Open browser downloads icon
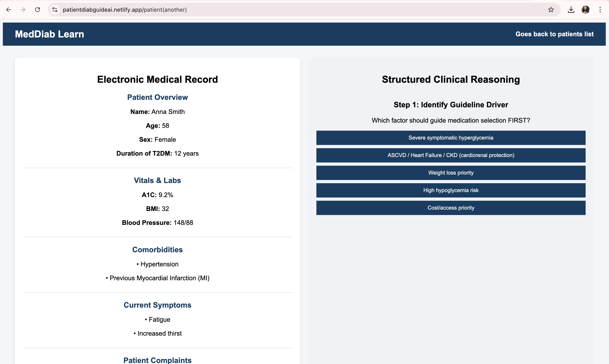This screenshot has height=364, width=609. coord(571,10)
